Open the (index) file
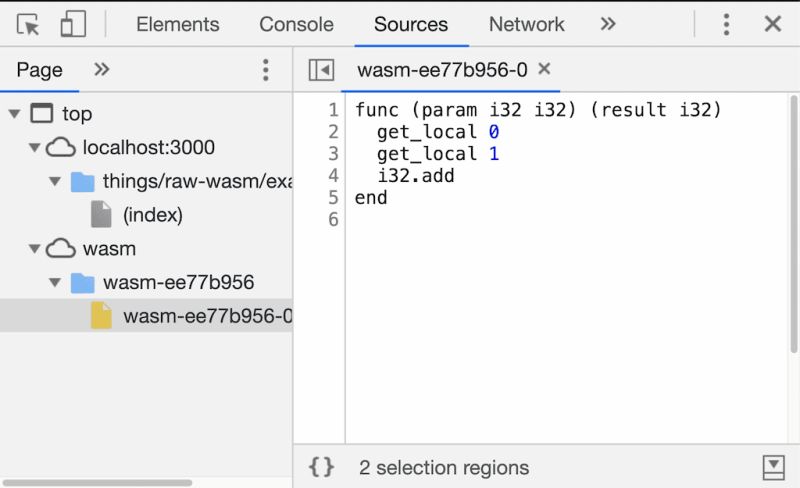 pyautogui.click(x=153, y=215)
